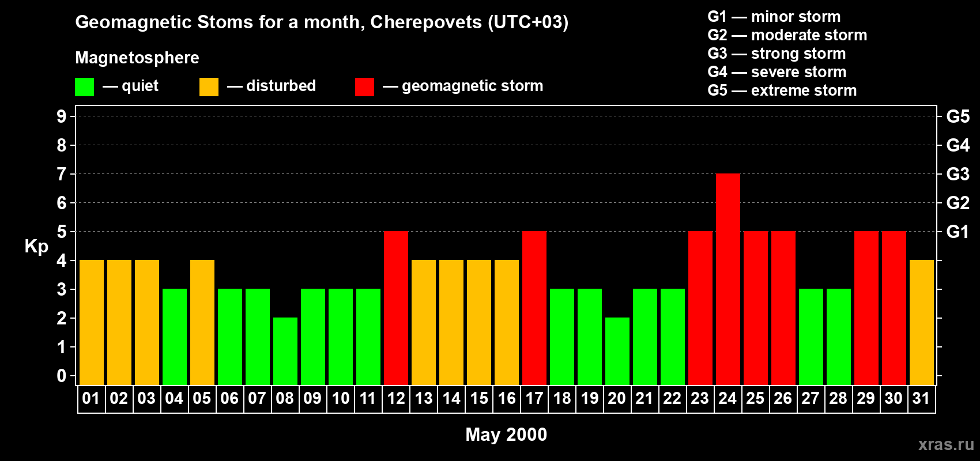Viewport: 980px width, 461px height.
Task: Click the orange disturbed legend swatch
Action: [x=209, y=87]
